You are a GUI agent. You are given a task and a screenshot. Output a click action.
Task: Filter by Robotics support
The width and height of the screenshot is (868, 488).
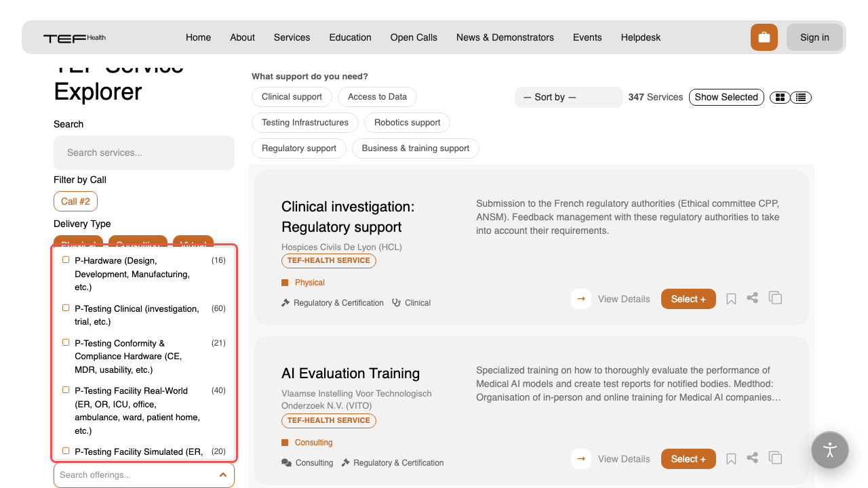[x=408, y=123]
